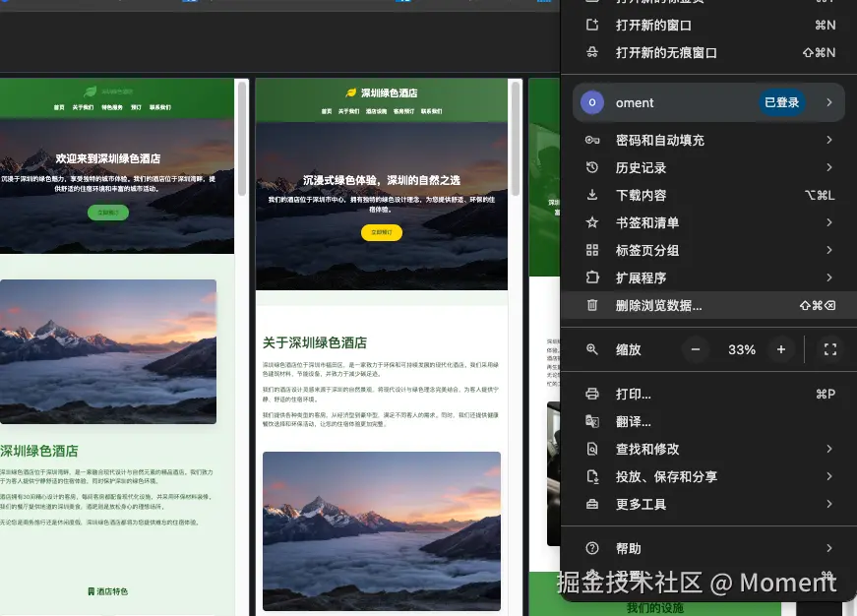Click the more tools toolbox icon
857x616 pixels.
click(592, 504)
